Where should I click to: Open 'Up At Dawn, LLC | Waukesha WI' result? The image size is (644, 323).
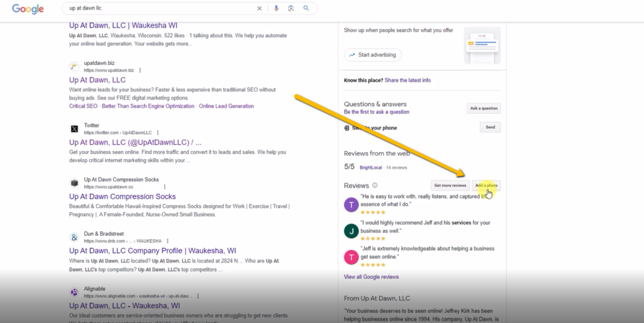pyautogui.click(x=123, y=25)
